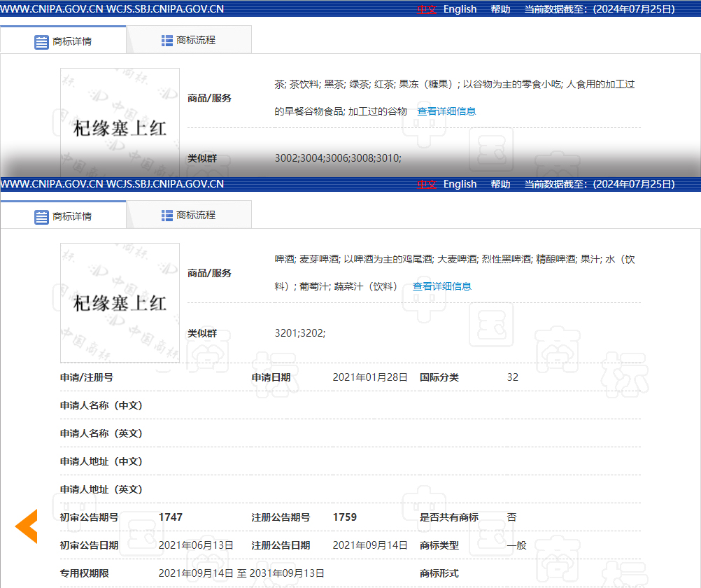
Task: Click data cutoff date text above beer record
Action: pyautogui.click(x=600, y=184)
